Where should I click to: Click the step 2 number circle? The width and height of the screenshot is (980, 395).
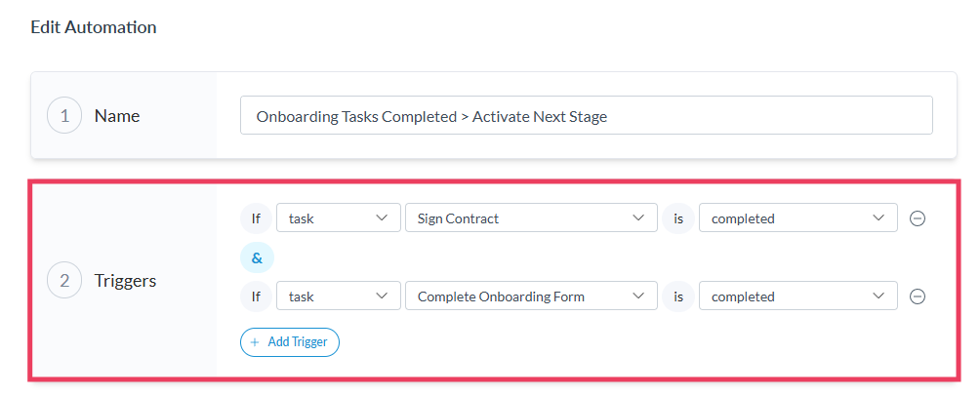[x=64, y=281]
